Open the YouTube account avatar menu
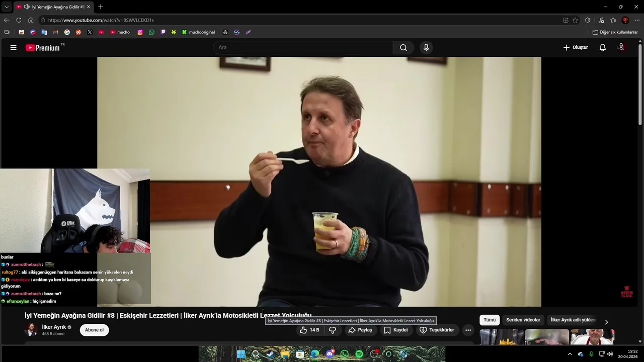 click(x=621, y=47)
